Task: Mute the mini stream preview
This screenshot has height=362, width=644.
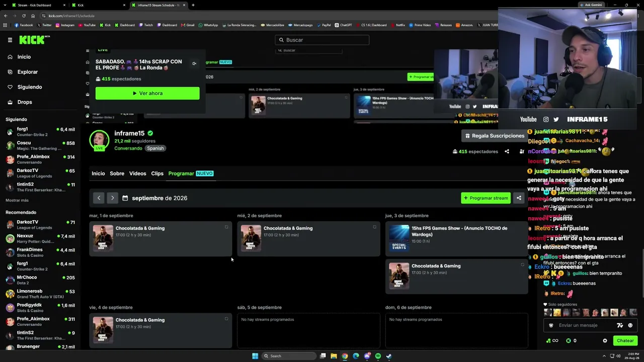Action: [194, 63]
